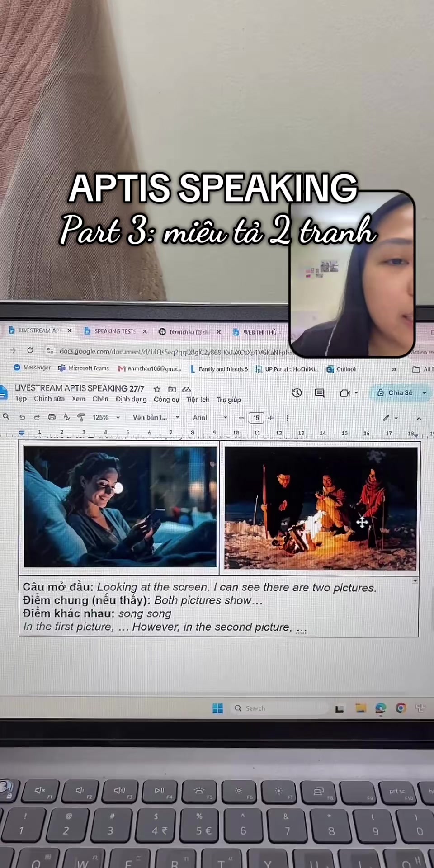
Task: Close the LIVESTREAM AP tab
Action: coord(70,330)
